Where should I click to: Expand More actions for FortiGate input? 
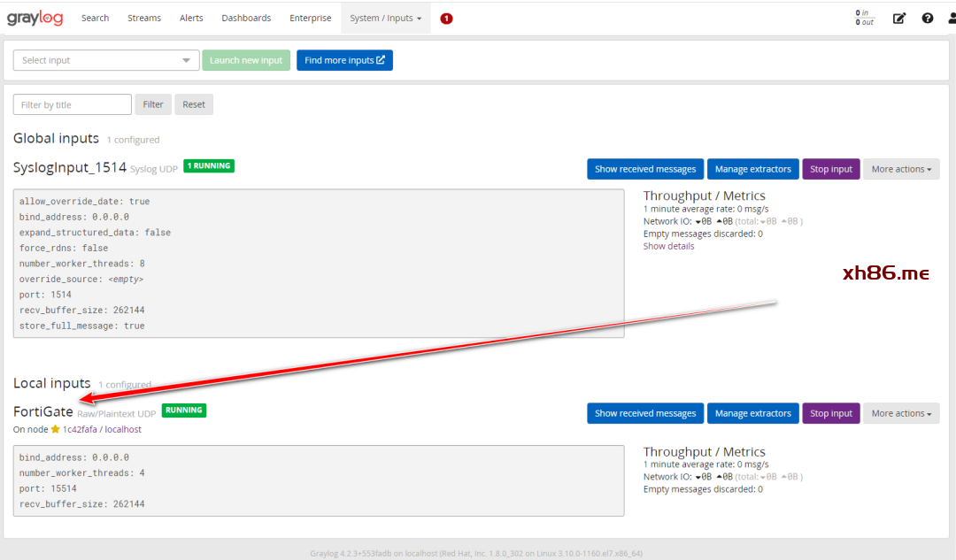[901, 413]
